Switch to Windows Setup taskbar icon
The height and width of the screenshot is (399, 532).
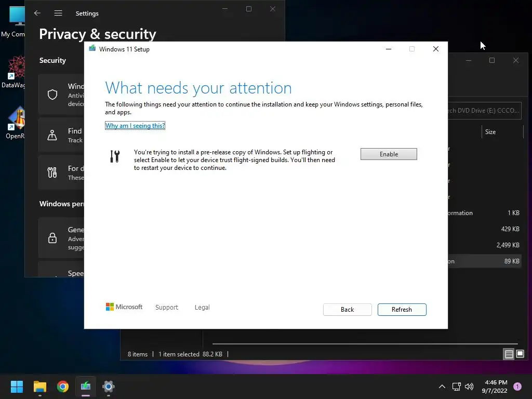click(x=86, y=387)
